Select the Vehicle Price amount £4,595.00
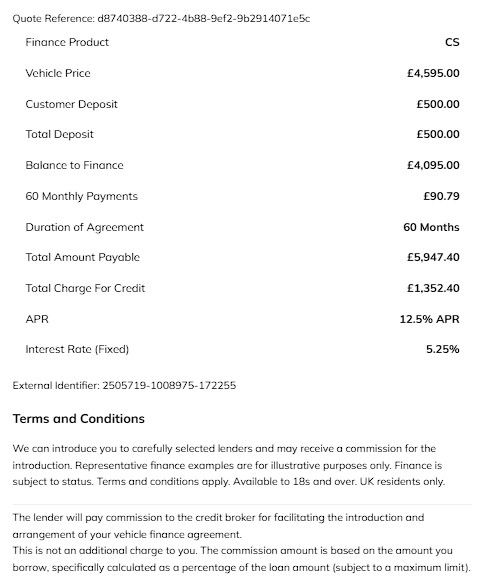Viewport: 478px width, 581px height. 433,73
